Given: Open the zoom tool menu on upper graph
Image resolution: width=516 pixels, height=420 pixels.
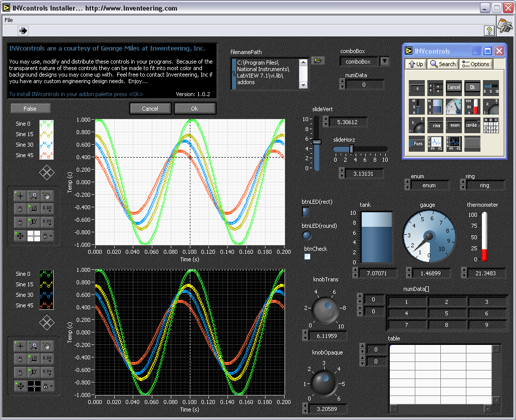Looking at the screenshot, I should point(34,196).
